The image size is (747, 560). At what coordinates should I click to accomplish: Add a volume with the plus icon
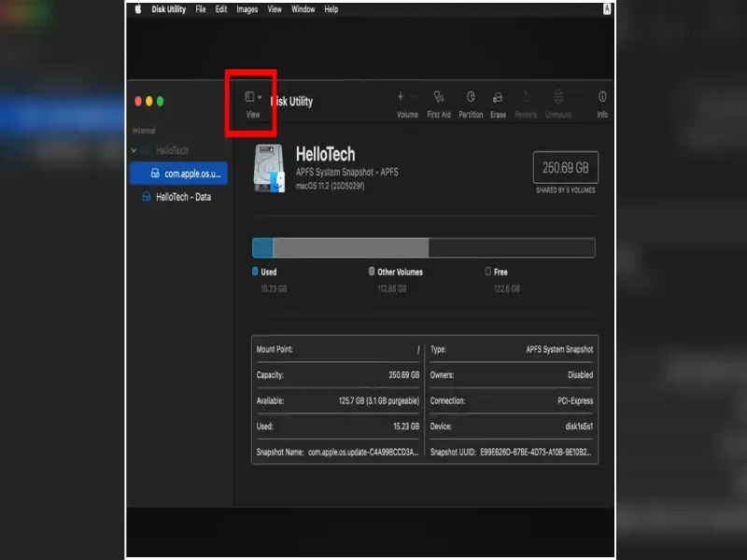pos(401,97)
